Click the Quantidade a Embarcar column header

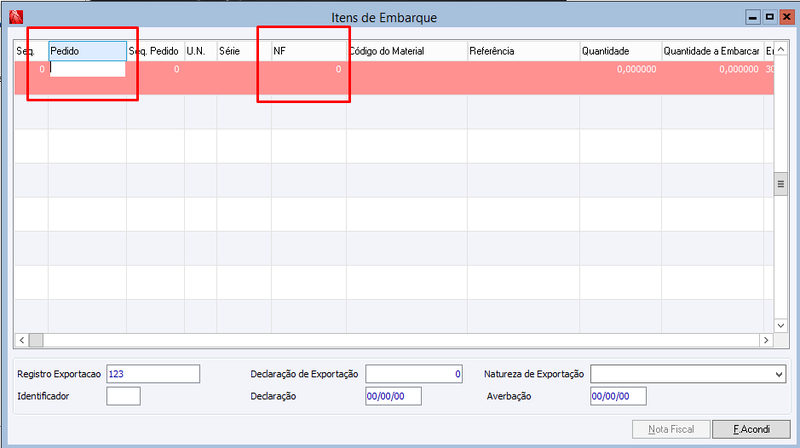(x=713, y=51)
